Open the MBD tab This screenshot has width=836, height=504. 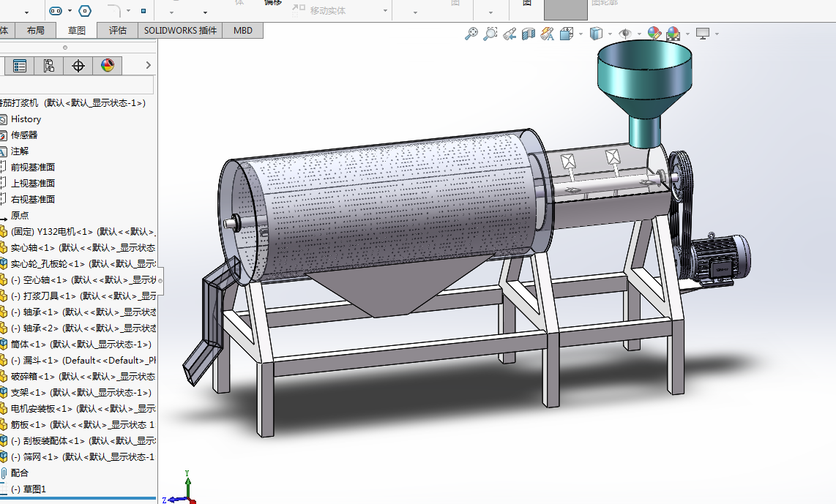point(242,31)
